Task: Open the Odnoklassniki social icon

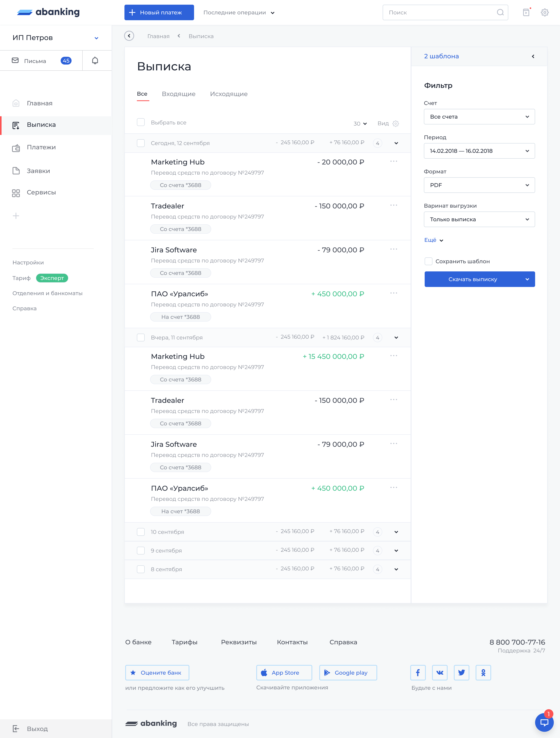Action: click(483, 673)
